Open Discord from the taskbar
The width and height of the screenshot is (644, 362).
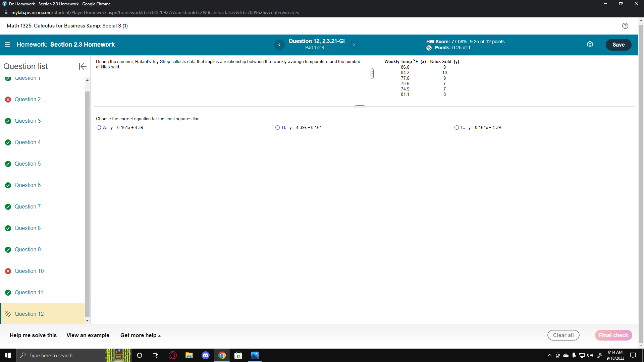206,355
